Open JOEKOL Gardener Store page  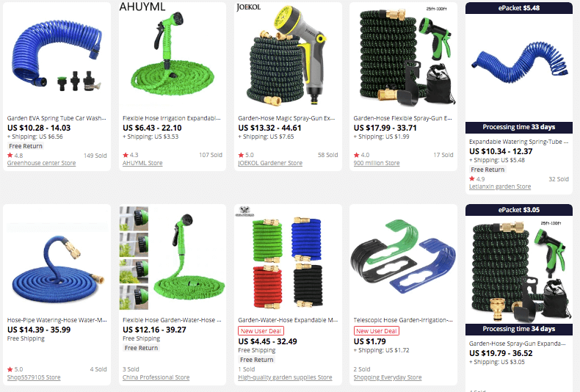pyautogui.click(x=270, y=163)
